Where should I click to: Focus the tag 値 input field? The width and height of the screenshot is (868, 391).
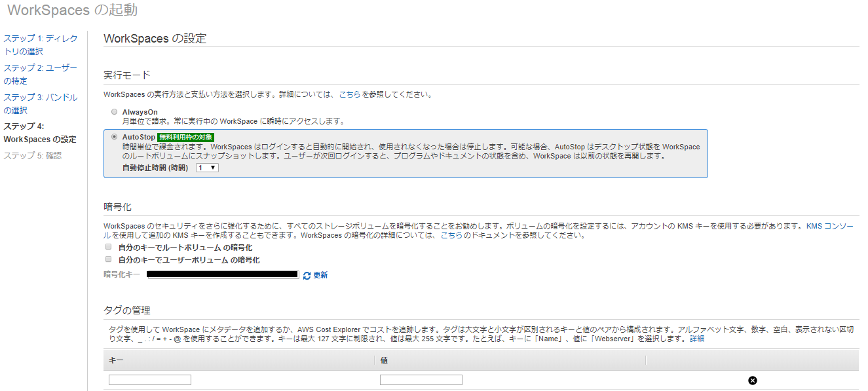421,380
